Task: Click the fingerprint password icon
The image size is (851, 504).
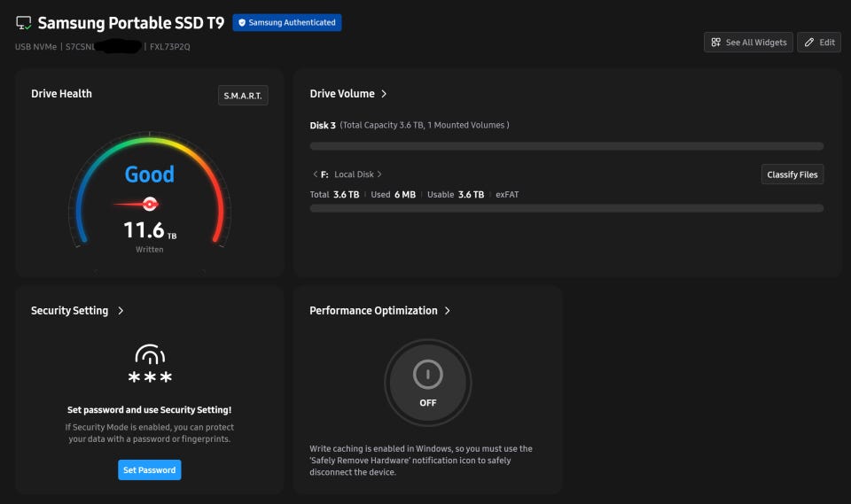Action: pyautogui.click(x=150, y=363)
